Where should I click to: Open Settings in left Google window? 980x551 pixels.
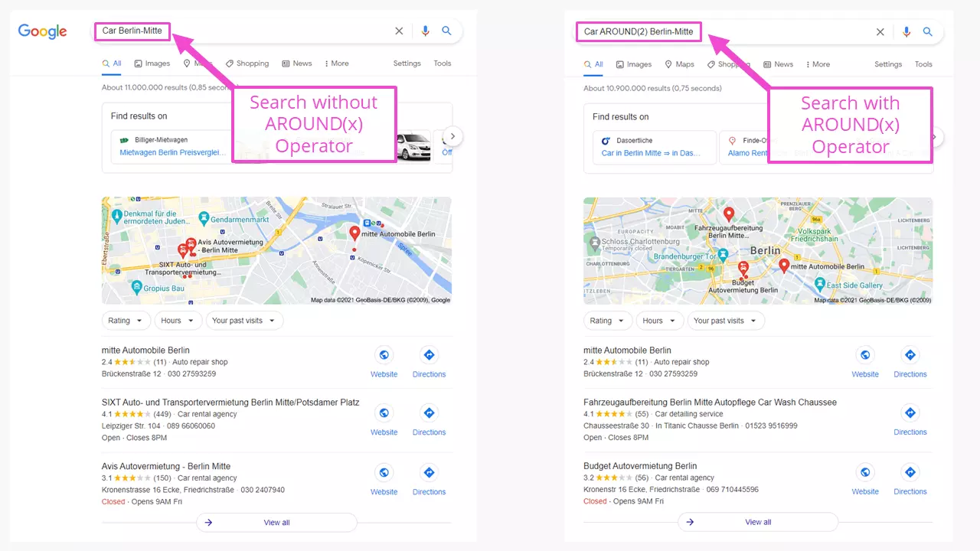tap(407, 64)
